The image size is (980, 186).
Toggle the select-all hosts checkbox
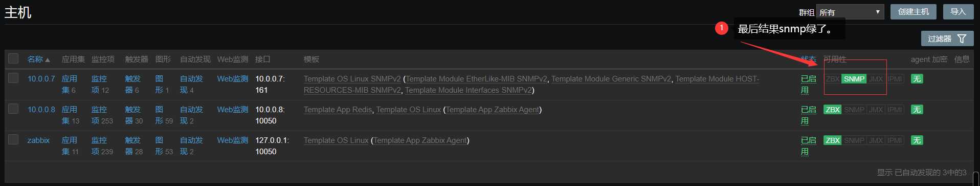13,58
